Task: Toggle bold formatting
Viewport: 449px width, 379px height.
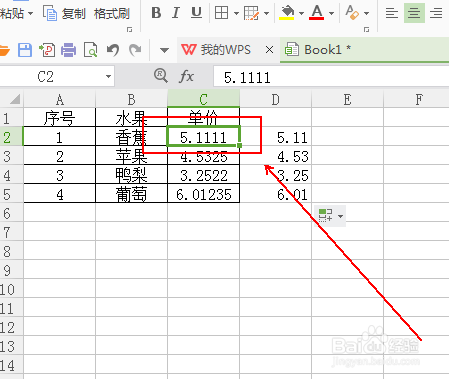Action: 156,13
